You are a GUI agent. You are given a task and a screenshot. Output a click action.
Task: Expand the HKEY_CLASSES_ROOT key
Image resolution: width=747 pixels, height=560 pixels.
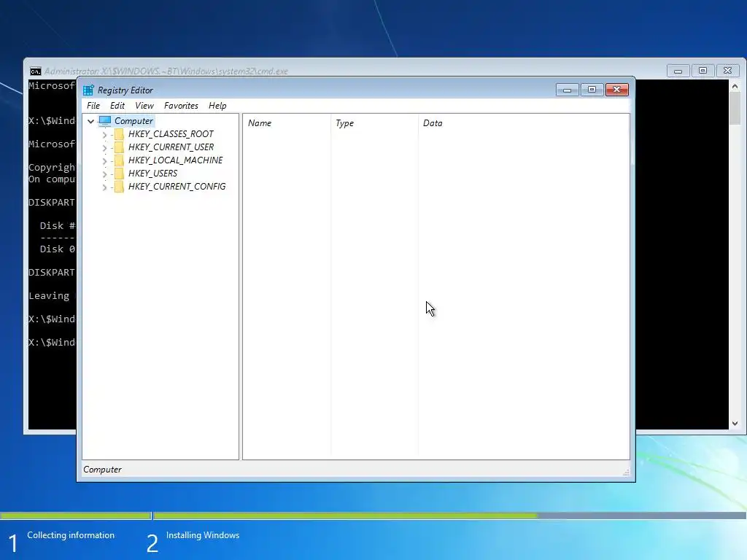click(104, 135)
